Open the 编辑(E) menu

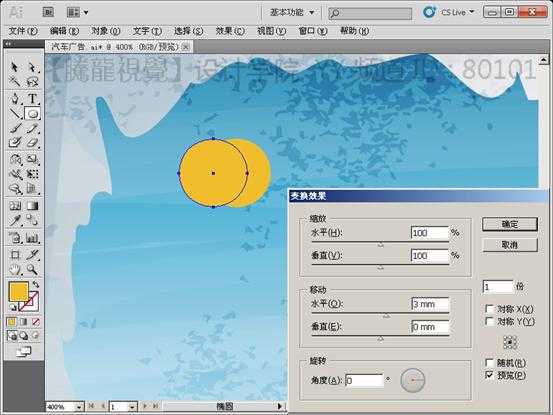point(64,31)
